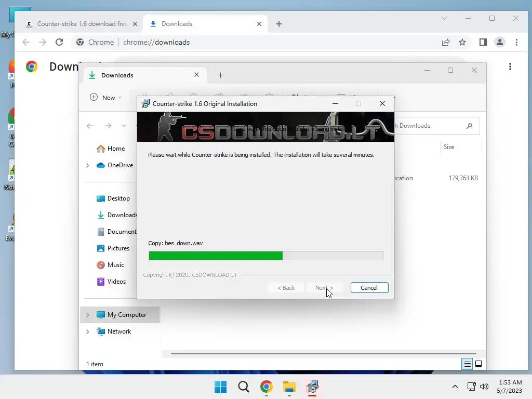The width and height of the screenshot is (532, 399).
Task: Open a new Chrome tab
Action: point(279,24)
